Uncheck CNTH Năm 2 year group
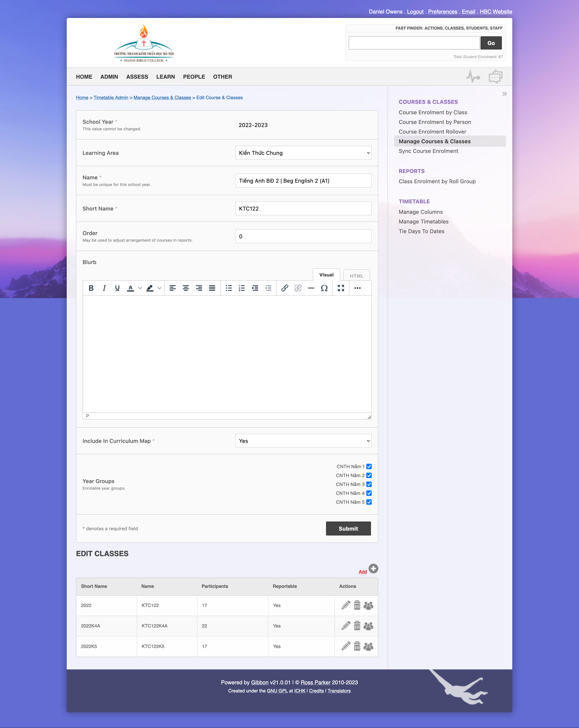The image size is (579, 728). pos(369,475)
